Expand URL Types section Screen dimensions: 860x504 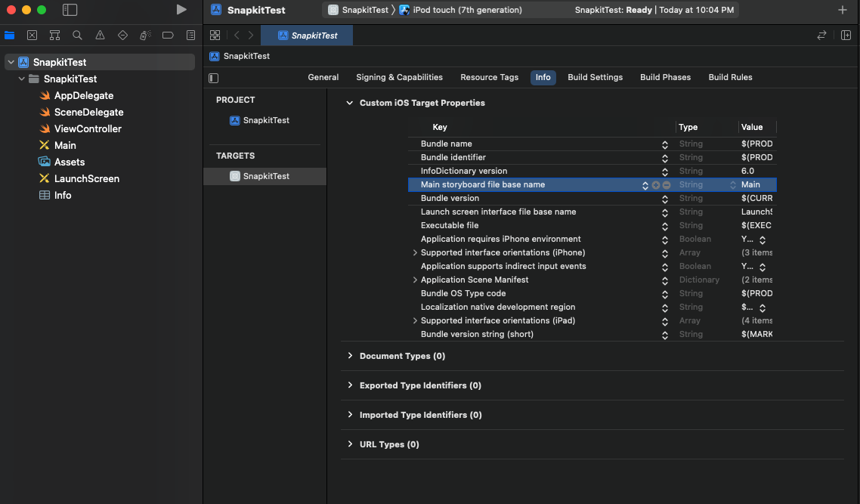350,444
